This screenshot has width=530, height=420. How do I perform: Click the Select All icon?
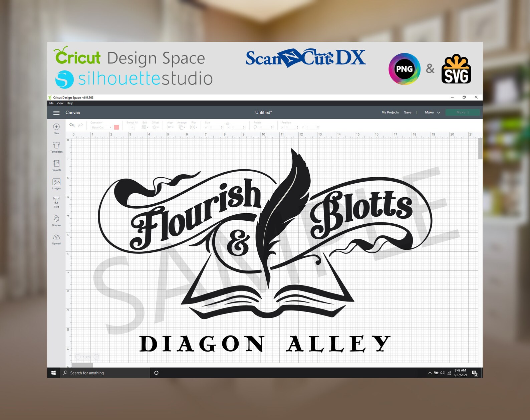(132, 127)
